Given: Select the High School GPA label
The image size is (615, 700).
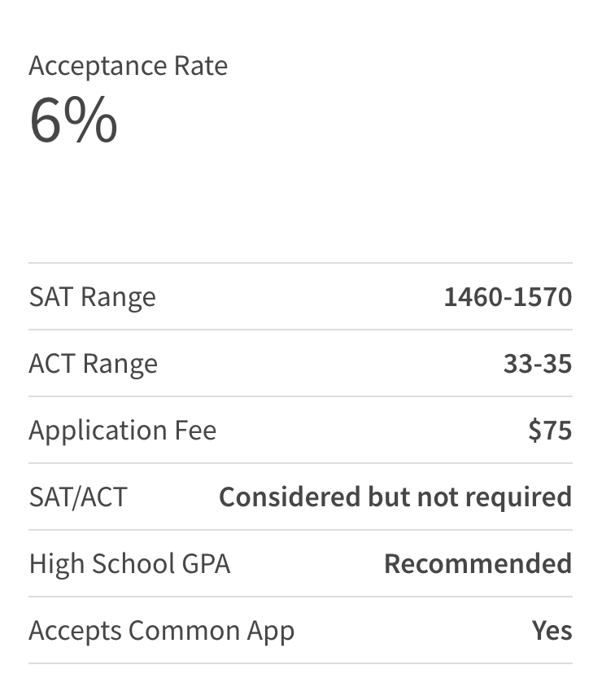Looking at the screenshot, I should click(129, 564).
